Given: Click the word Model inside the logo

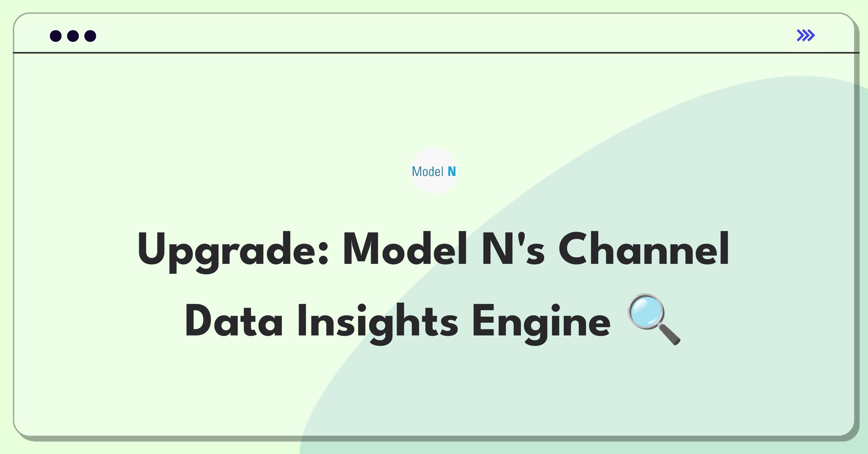Looking at the screenshot, I should click(x=427, y=171).
